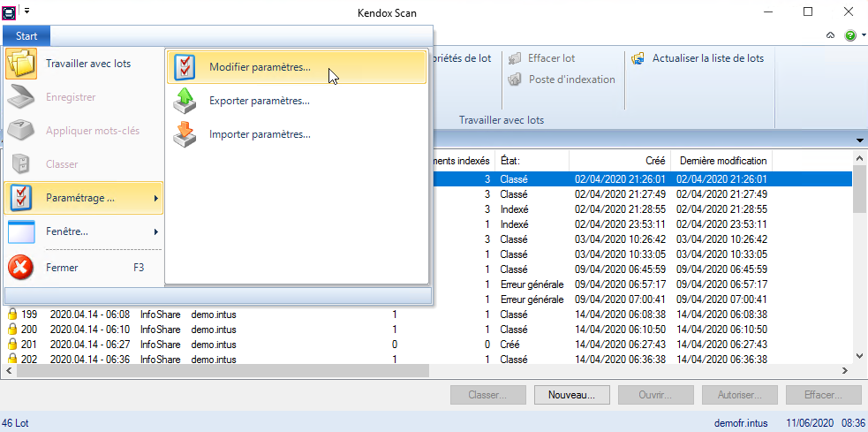This screenshot has height=432, width=868.
Task: Click the lock icon on lot 201
Action: point(12,345)
